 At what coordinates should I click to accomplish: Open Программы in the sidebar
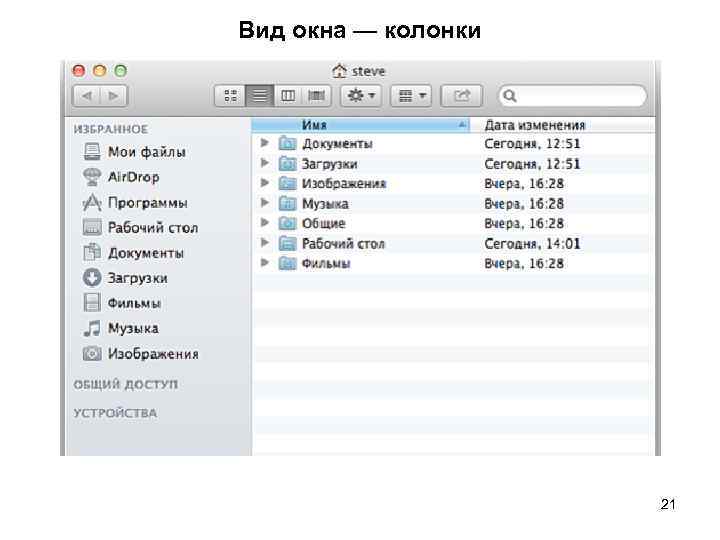click(x=147, y=202)
